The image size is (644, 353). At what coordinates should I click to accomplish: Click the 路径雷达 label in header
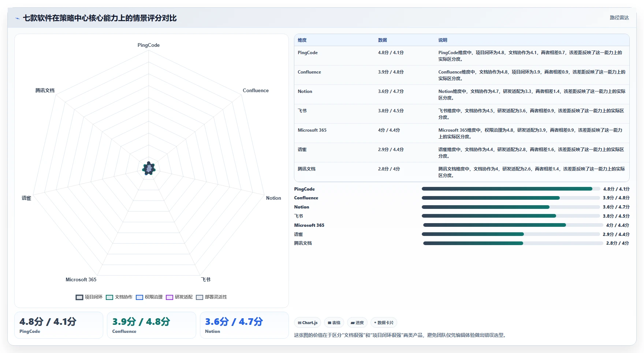[619, 18]
